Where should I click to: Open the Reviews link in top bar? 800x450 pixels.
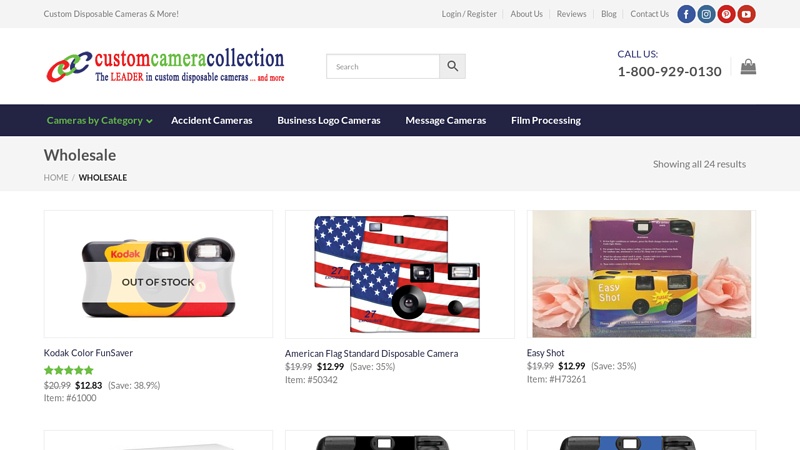[571, 14]
